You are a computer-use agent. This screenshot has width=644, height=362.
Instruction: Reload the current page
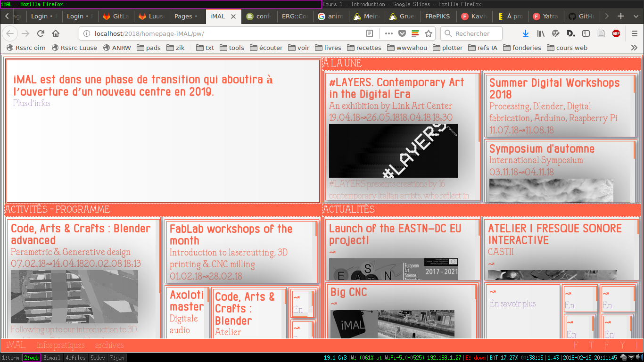[41, 33]
